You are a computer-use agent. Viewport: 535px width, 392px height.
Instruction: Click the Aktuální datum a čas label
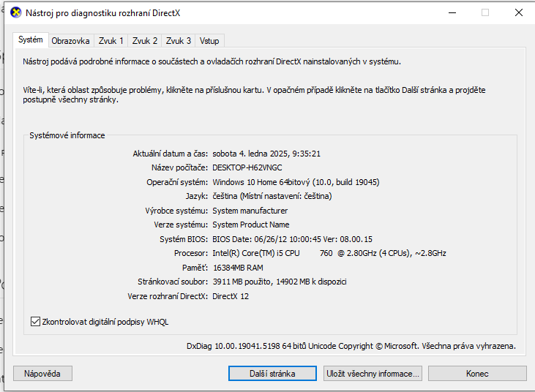click(170, 154)
